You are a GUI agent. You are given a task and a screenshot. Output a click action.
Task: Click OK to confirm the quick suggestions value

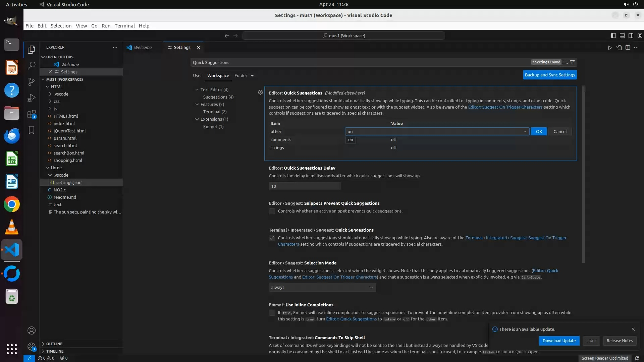tap(539, 132)
